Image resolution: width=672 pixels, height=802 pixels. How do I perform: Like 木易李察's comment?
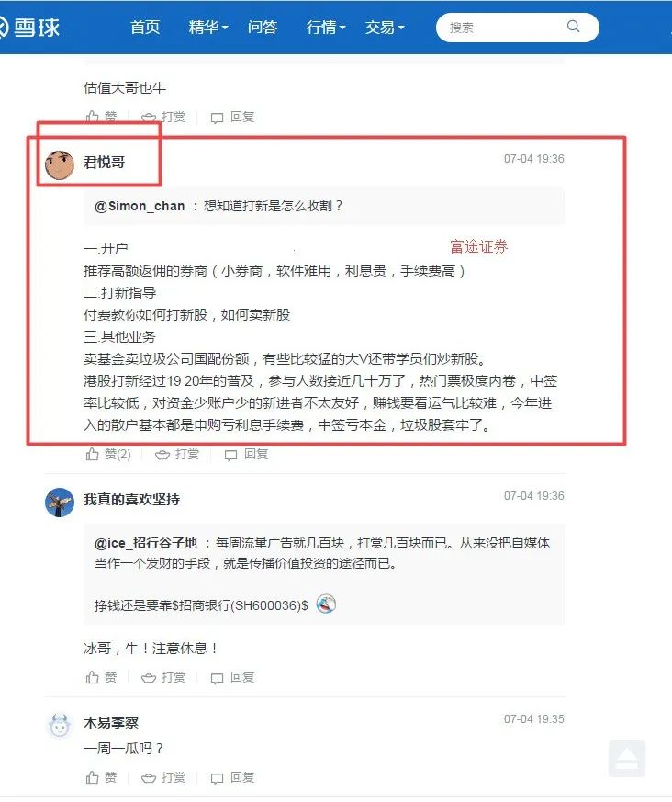click(x=101, y=777)
